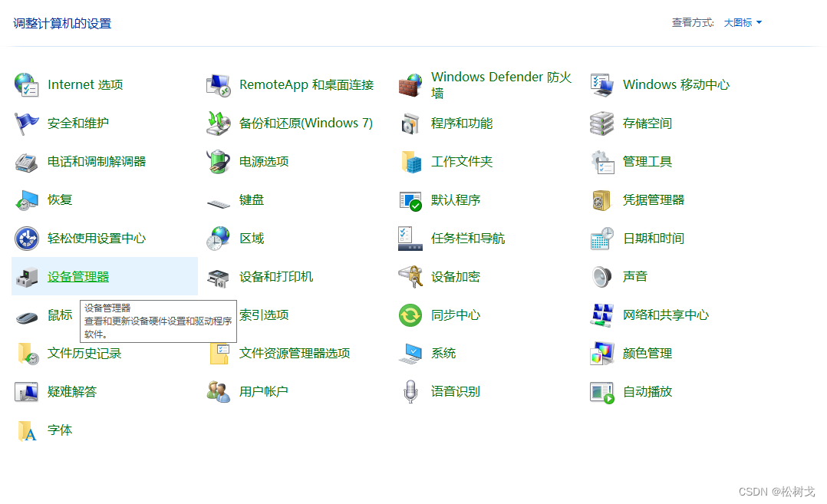Click the 备份和还原(Windows 7) icon
This screenshot has width=827, height=504.
(219, 124)
